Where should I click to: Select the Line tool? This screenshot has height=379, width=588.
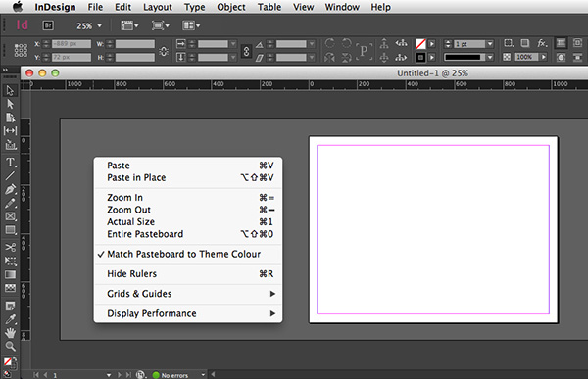pos(10,176)
